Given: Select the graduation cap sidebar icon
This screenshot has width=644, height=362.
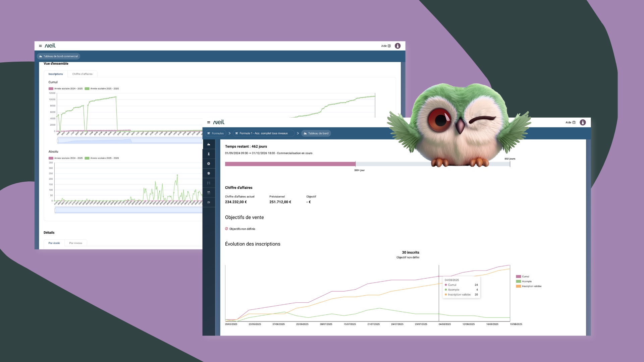Looking at the screenshot, I should pyautogui.click(x=209, y=173).
